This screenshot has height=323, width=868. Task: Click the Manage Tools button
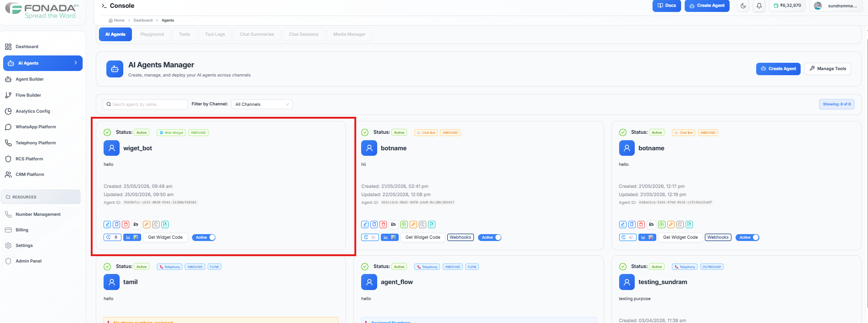pyautogui.click(x=828, y=69)
